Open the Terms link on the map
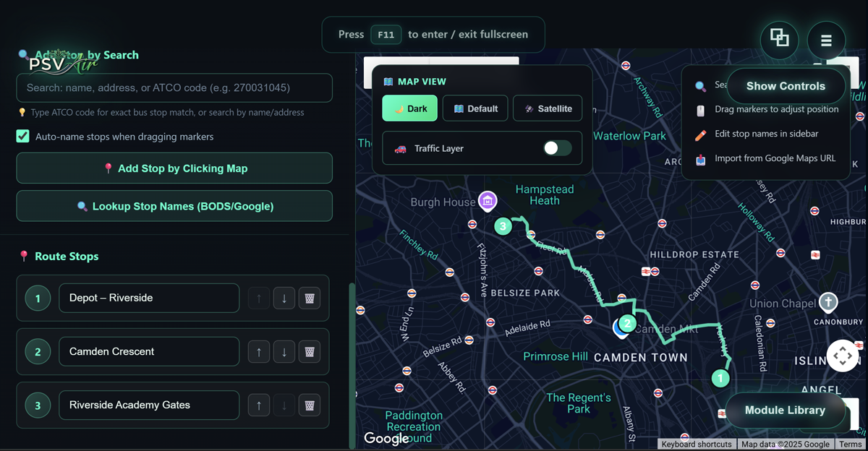868x451 pixels. pos(851,444)
